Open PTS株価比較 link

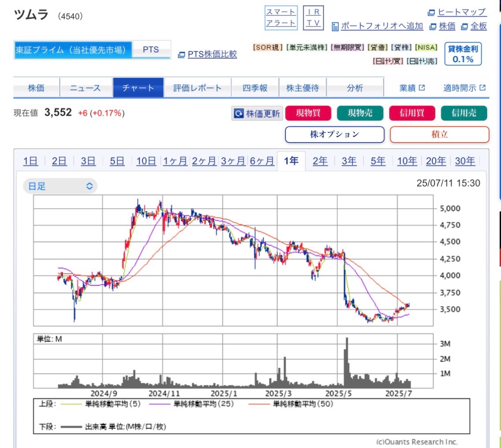(212, 54)
